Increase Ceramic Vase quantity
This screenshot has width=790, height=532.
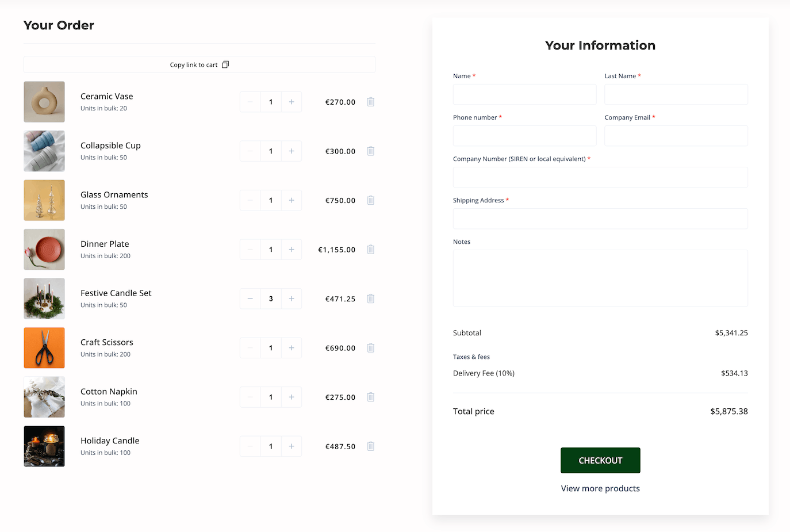pos(292,102)
